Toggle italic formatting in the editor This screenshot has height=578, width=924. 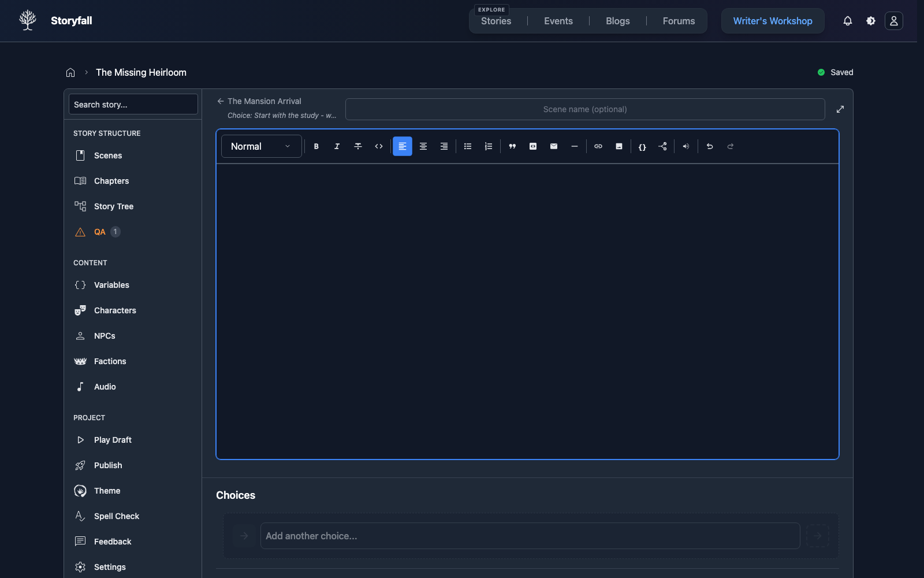coord(337,146)
